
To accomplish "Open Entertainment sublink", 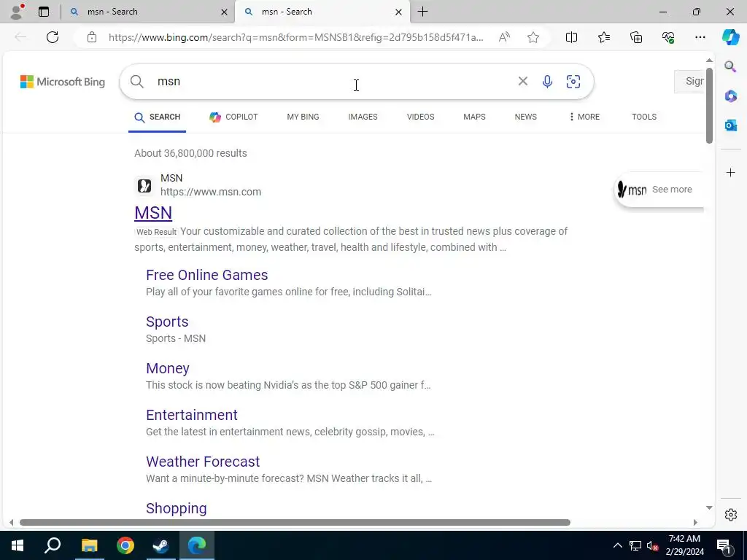I will 192,415.
